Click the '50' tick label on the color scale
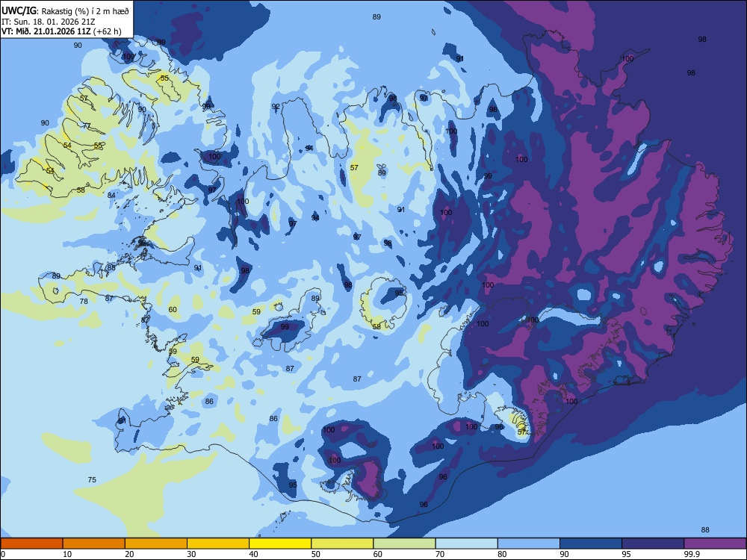The width and height of the screenshot is (747, 560). point(316,554)
